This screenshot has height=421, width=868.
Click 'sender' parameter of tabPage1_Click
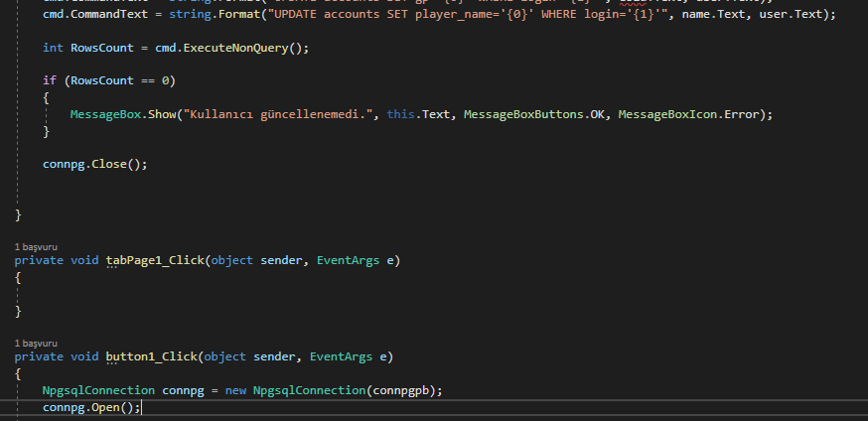[x=281, y=260]
